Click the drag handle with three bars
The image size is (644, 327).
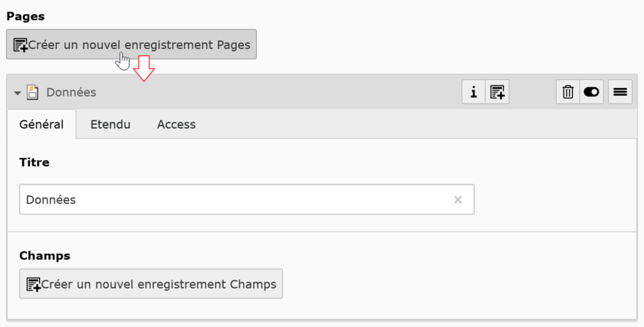pos(620,92)
